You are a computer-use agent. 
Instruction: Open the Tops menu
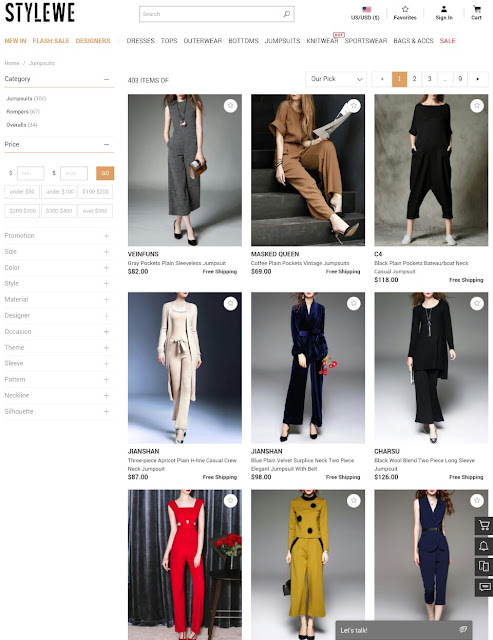tap(169, 41)
